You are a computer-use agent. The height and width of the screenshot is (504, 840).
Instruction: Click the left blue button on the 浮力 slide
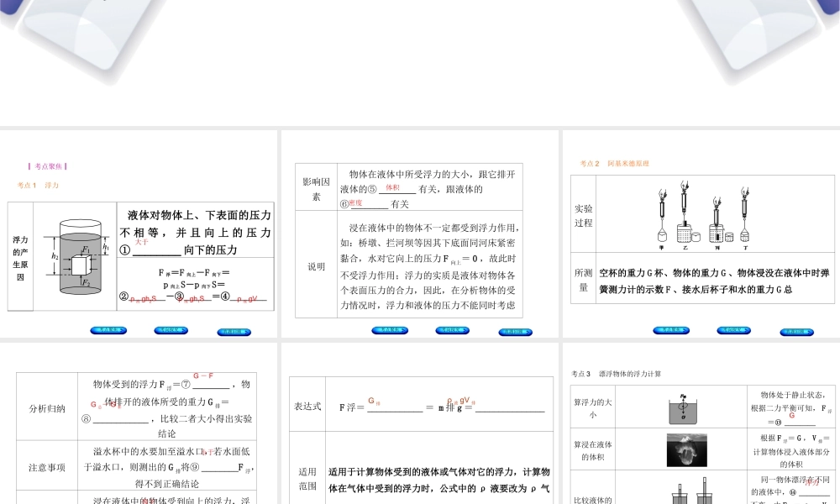tap(108, 330)
